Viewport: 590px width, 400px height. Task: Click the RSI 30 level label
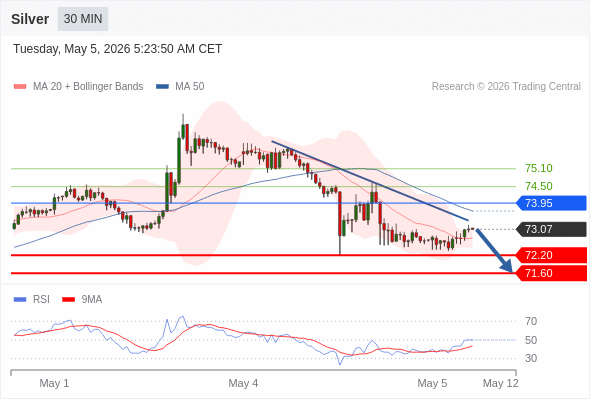(x=531, y=358)
